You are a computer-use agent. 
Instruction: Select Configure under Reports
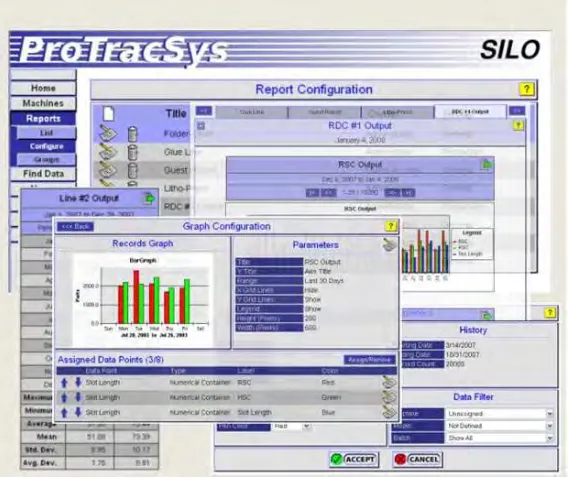pos(46,146)
